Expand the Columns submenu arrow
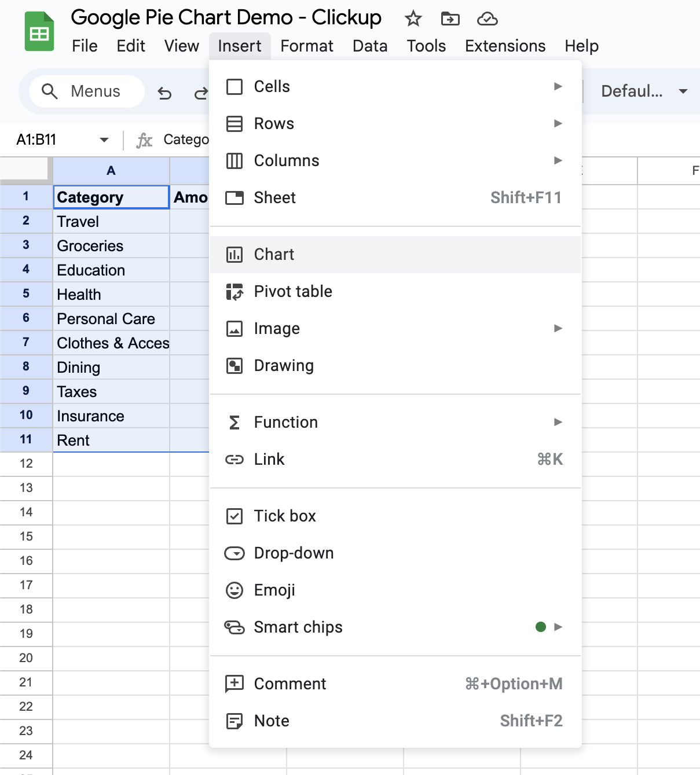This screenshot has width=700, height=775. point(558,161)
